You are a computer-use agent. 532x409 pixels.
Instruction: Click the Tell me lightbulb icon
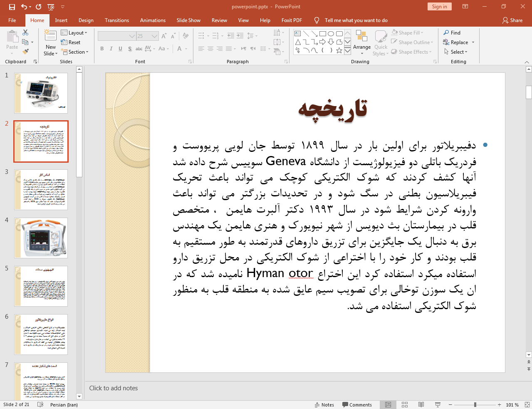[317, 20]
